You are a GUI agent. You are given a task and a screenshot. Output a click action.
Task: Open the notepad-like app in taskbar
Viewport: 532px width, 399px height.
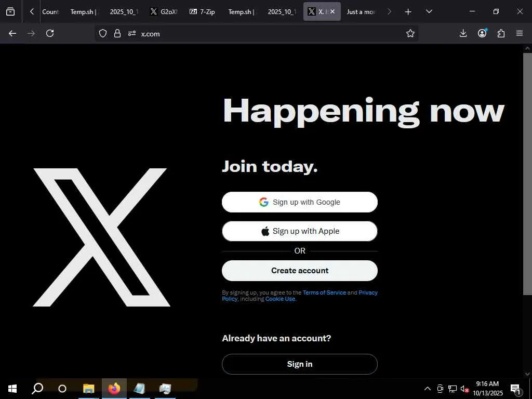click(139, 389)
